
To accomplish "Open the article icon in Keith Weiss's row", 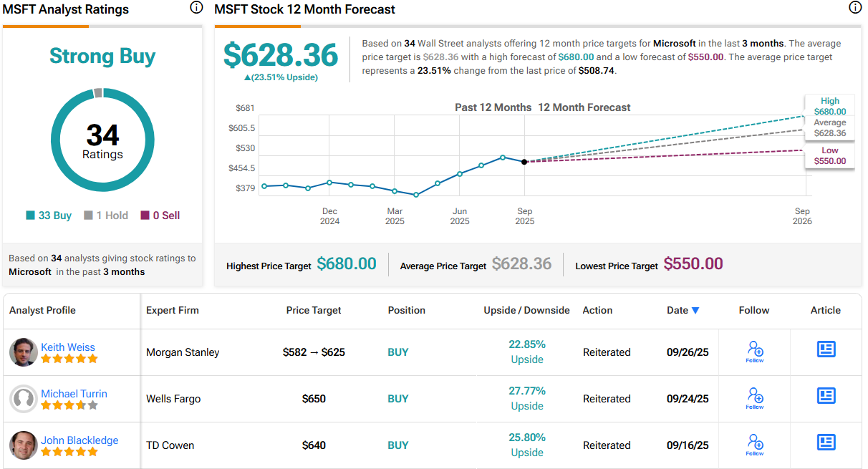I will tap(826, 349).
